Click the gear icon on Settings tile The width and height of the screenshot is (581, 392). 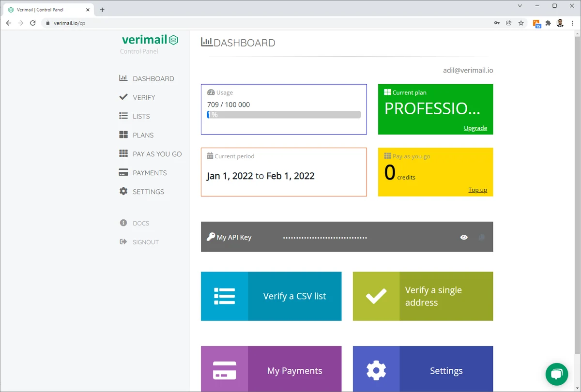[x=376, y=371]
